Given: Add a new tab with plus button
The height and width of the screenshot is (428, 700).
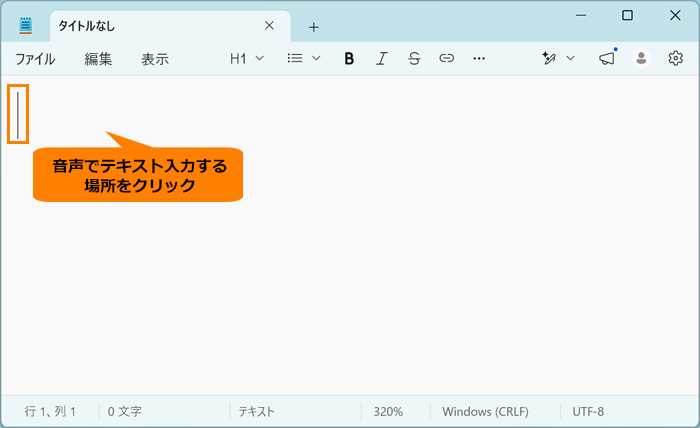Looking at the screenshot, I should (x=313, y=27).
